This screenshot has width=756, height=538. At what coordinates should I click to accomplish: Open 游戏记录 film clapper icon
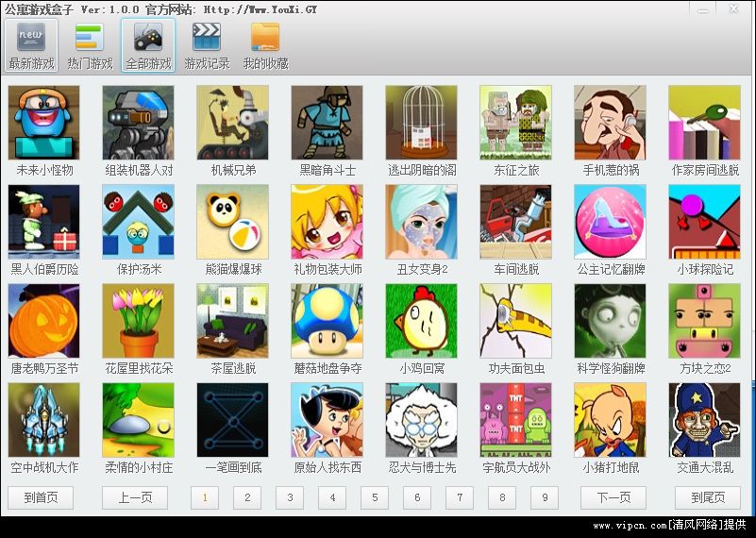[207, 46]
